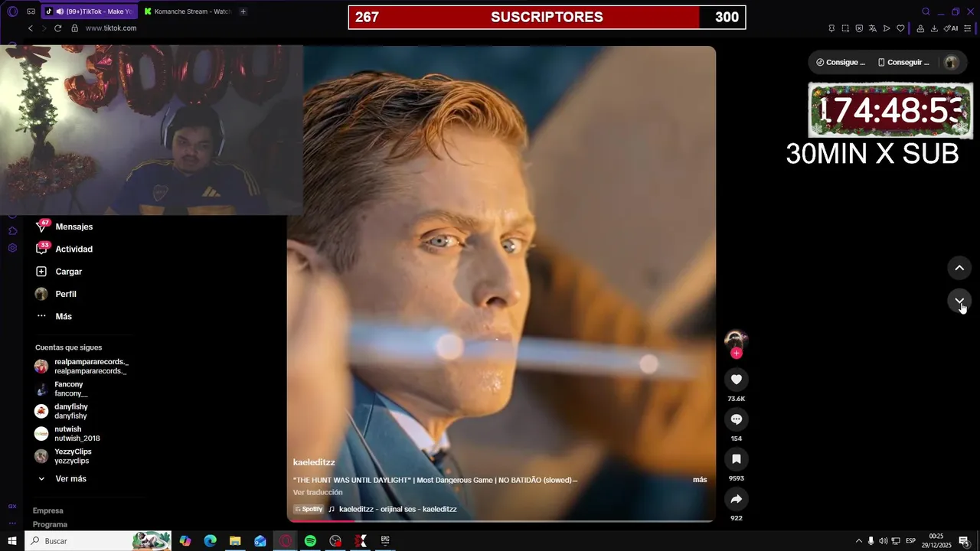
Task: Open the Opera AI assistant button
Action: 951,28
